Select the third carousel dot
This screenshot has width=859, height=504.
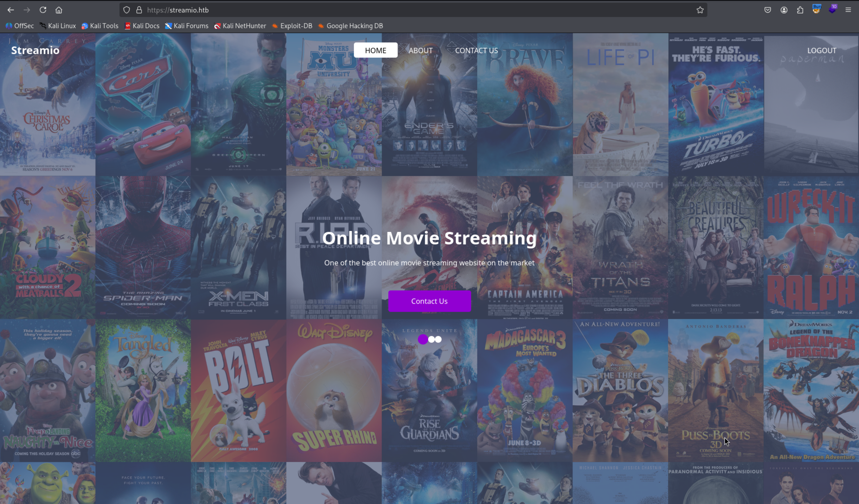click(438, 339)
